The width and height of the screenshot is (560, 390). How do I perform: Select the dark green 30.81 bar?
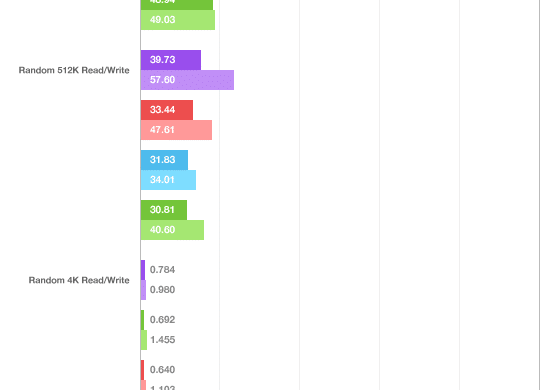[164, 210]
